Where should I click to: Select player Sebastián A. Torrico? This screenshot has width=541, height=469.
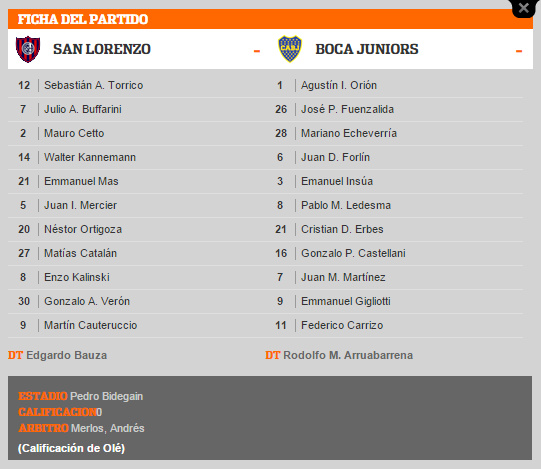point(94,85)
